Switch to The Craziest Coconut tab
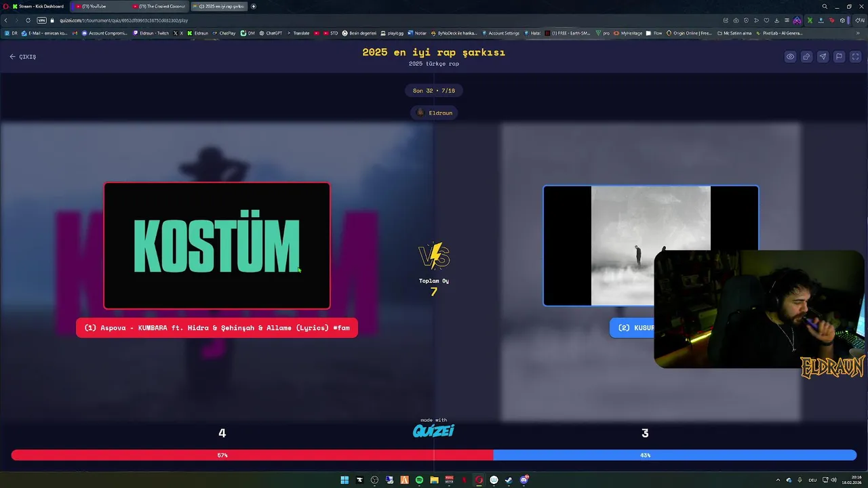Viewport: 868px width, 488px height. pos(159,6)
